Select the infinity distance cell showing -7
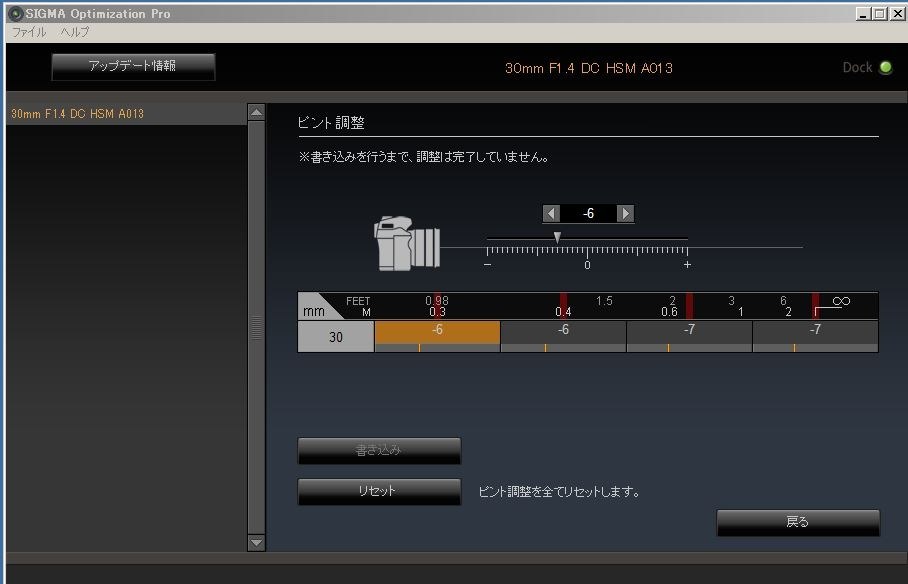 [x=815, y=337]
